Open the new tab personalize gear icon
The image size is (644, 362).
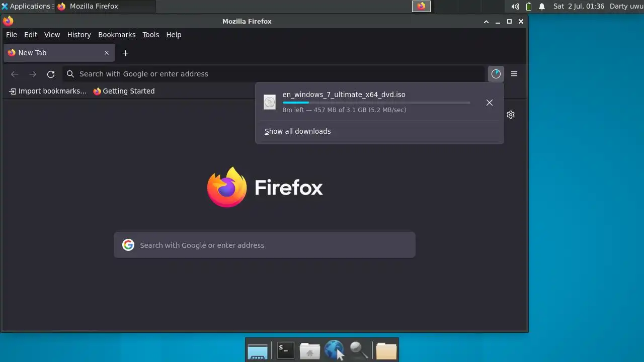point(511,115)
